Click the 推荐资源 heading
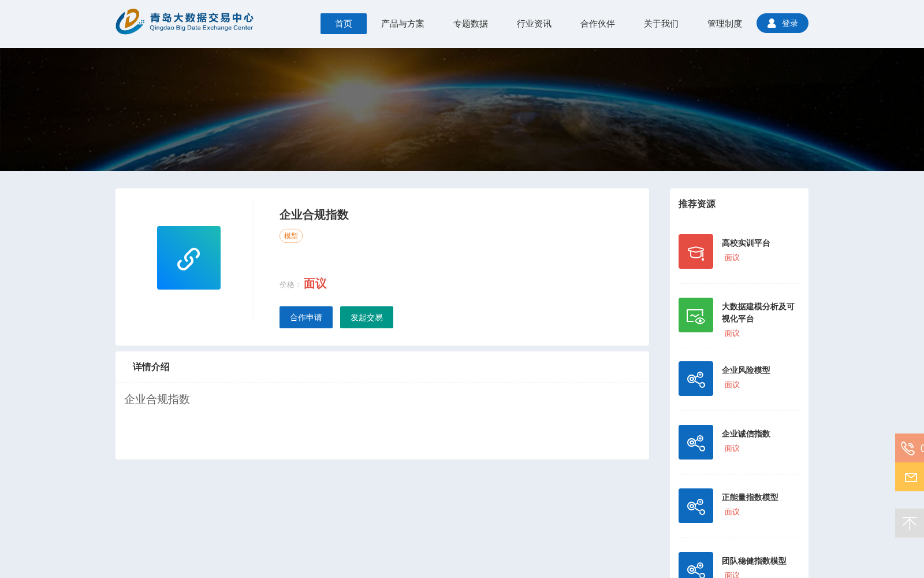The image size is (924, 578). tap(697, 204)
